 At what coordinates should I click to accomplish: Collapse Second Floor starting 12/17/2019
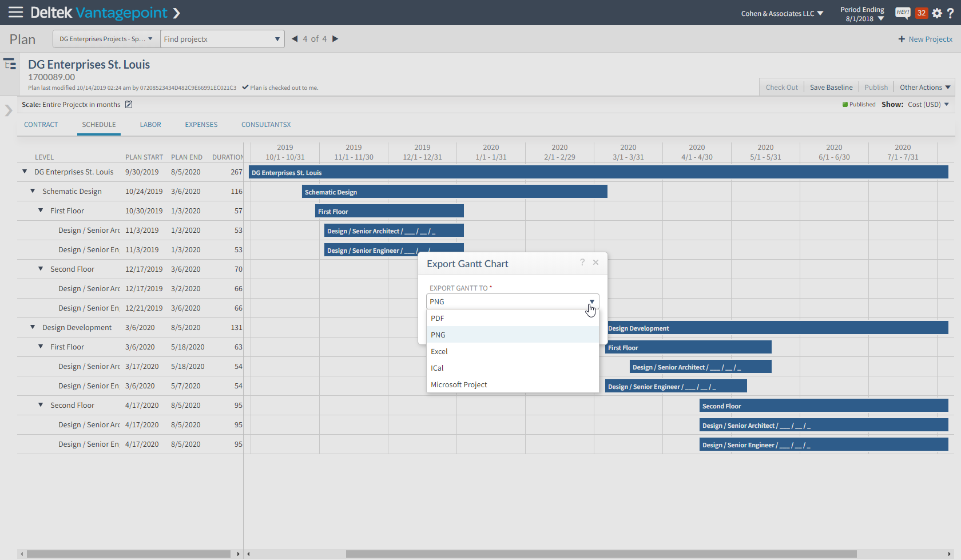41,269
